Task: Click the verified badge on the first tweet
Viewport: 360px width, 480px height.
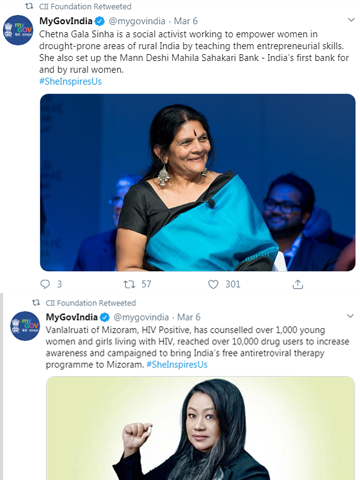Action: pyautogui.click(x=99, y=21)
